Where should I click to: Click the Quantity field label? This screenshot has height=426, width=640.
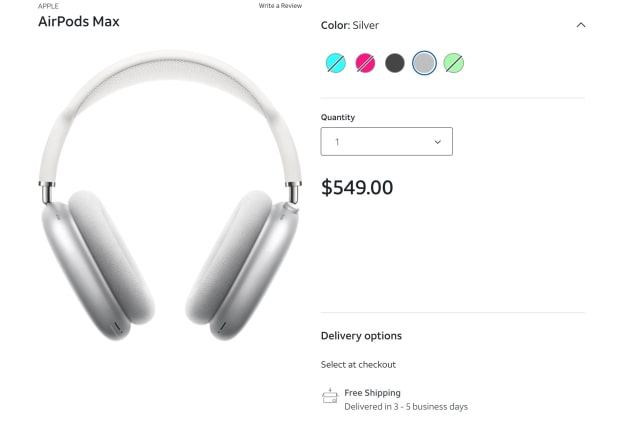[x=338, y=117]
